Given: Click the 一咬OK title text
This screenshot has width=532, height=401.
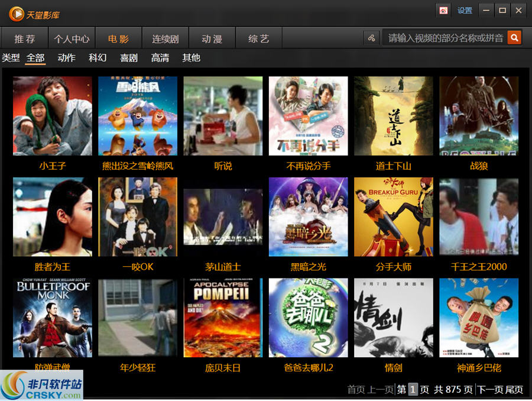Looking at the screenshot, I should click(x=138, y=267).
